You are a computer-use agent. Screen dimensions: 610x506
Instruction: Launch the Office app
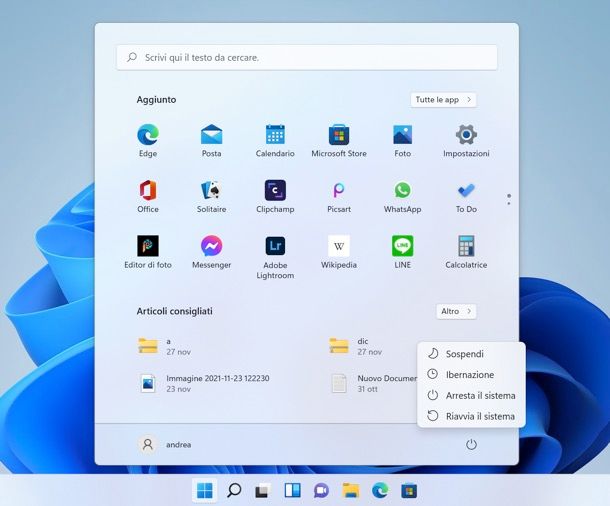click(148, 196)
